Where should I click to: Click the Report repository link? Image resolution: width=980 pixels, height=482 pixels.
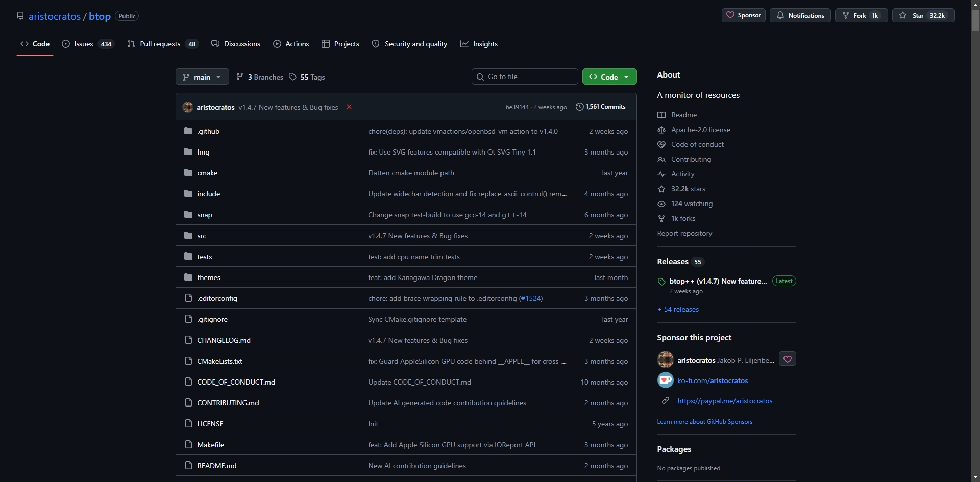point(684,233)
